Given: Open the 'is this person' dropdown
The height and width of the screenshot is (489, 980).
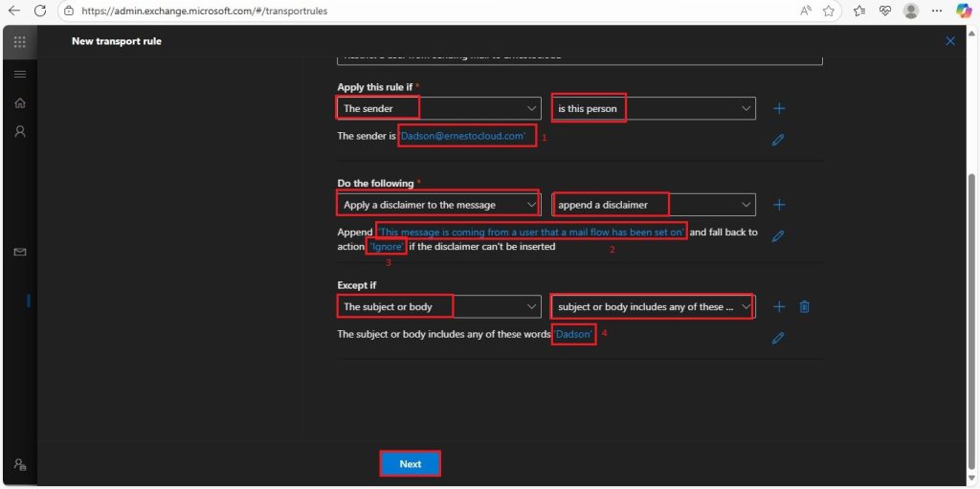Looking at the screenshot, I should pyautogui.click(x=653, y=108).
